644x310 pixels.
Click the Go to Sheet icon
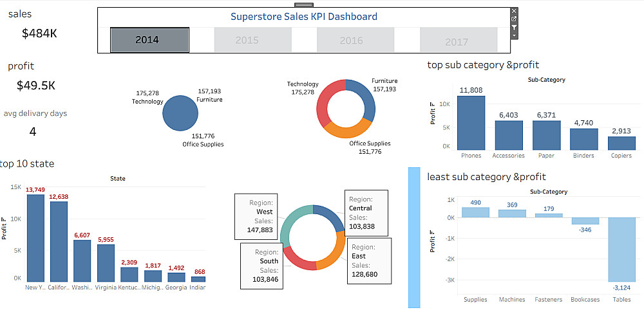click(514, 19)
